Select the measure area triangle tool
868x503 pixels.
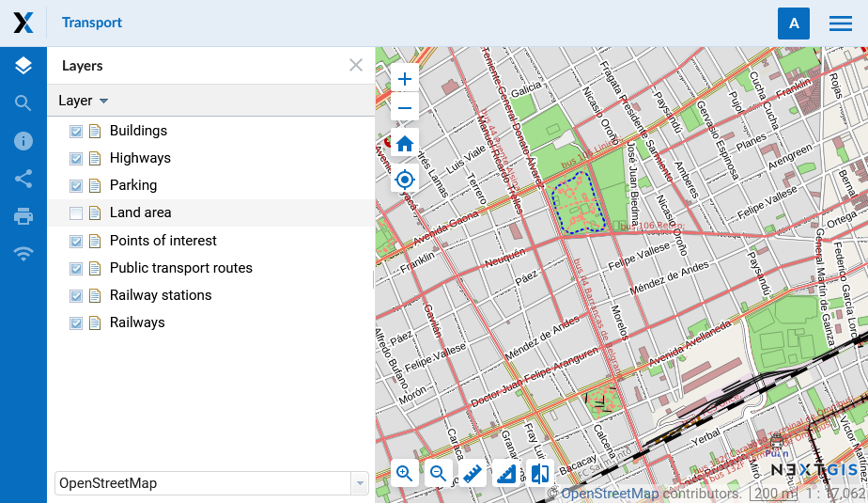(506, 474)
